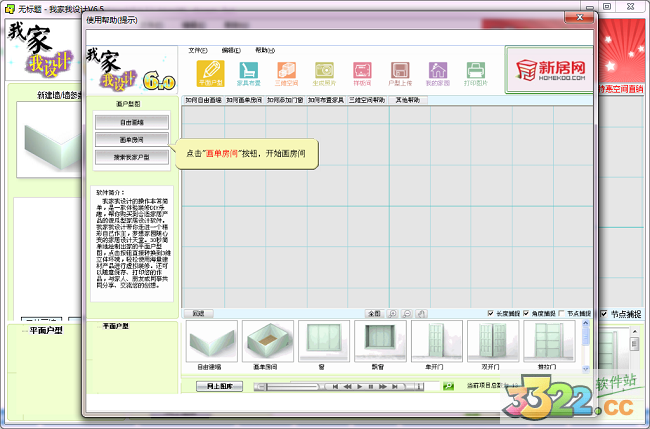Open the 样板间 sample room icon
The height and width of the screenshot is (429, 650).
click(363, 73)
